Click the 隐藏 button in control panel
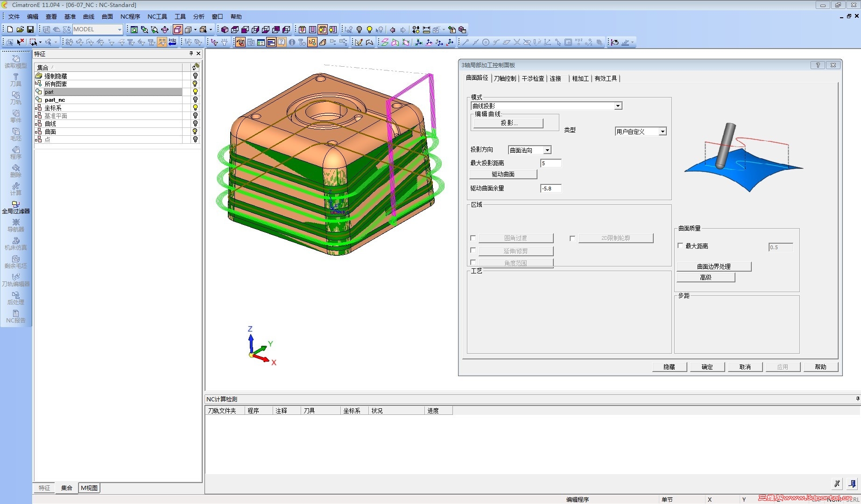861x504 pixels. tap(669, 367)
